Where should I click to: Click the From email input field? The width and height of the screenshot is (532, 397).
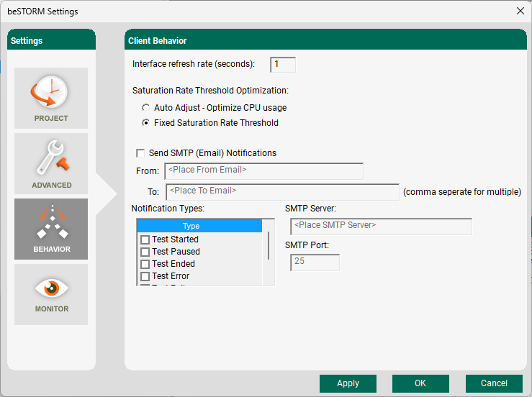pos(263,170)
